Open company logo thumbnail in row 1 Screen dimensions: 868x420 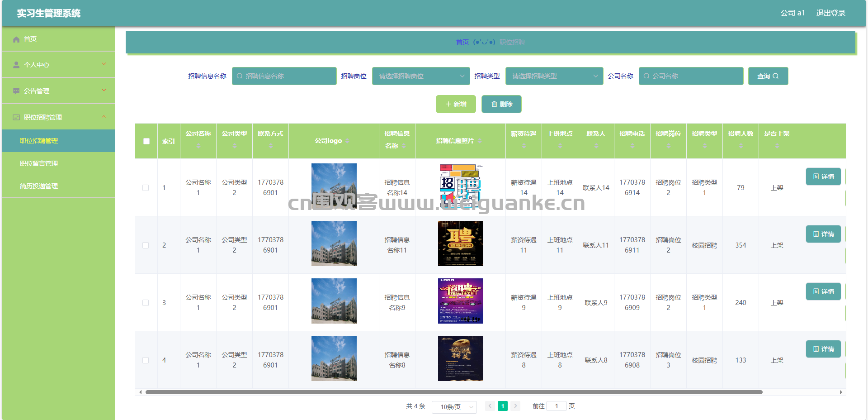click(334, 186)
